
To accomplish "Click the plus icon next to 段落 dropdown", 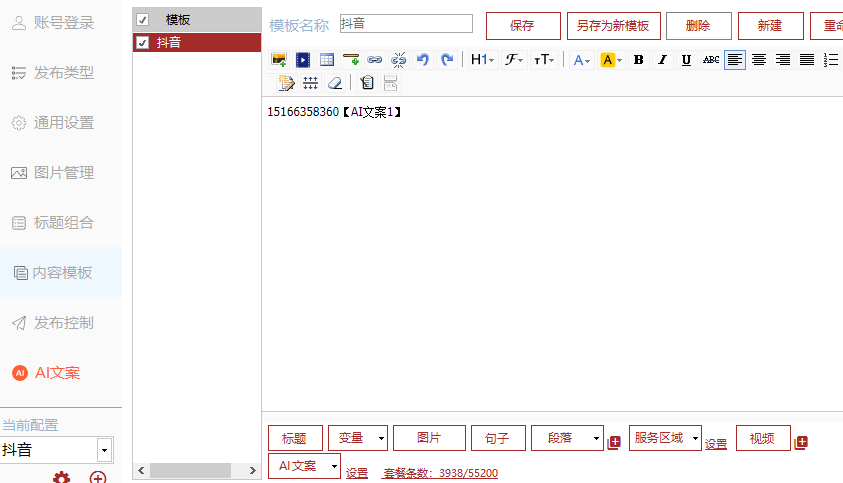I will (x=614, y=442).
